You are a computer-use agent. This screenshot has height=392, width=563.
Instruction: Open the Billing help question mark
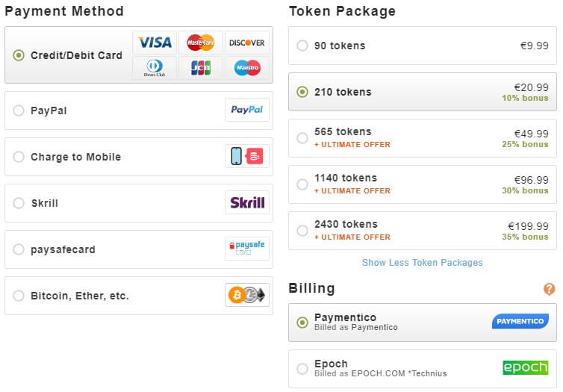(549, 289)
